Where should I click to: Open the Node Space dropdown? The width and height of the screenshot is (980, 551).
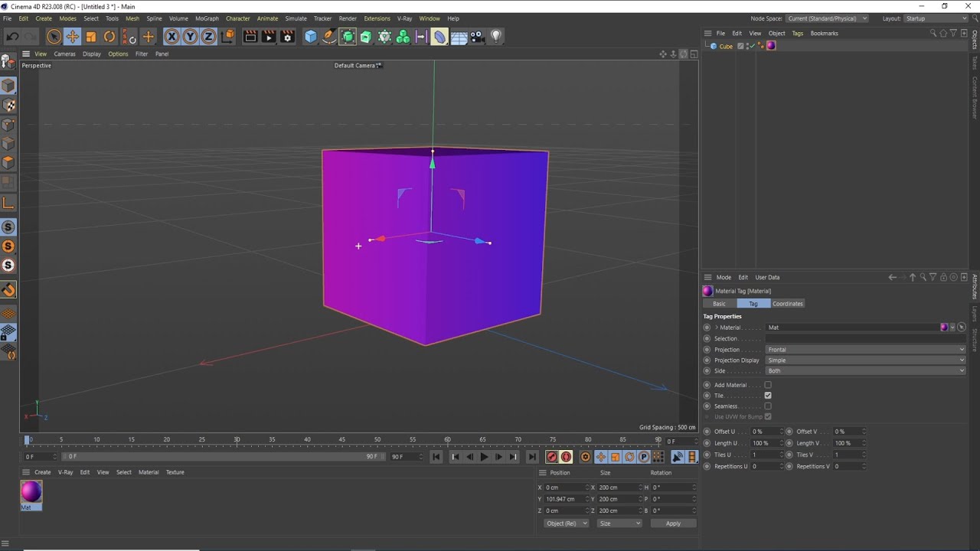pyautogui.click(x=827, y=18)
